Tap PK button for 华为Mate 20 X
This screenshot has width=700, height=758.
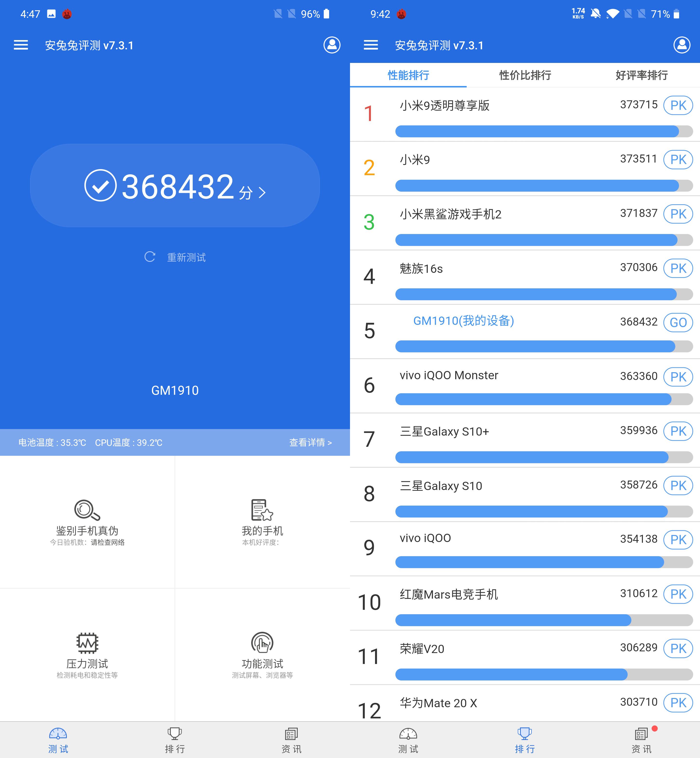click(678, 703)
